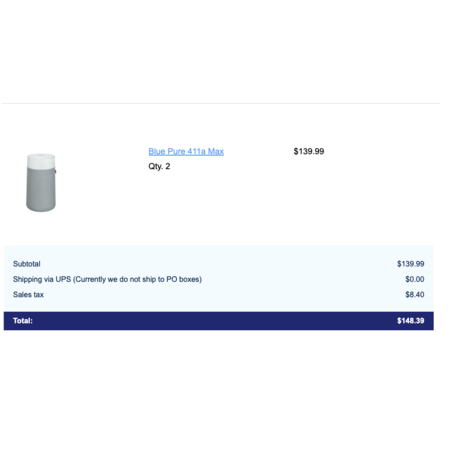Click the $148.39 order total
This screenshot has height=450, width=450.
tap(410, 321)
